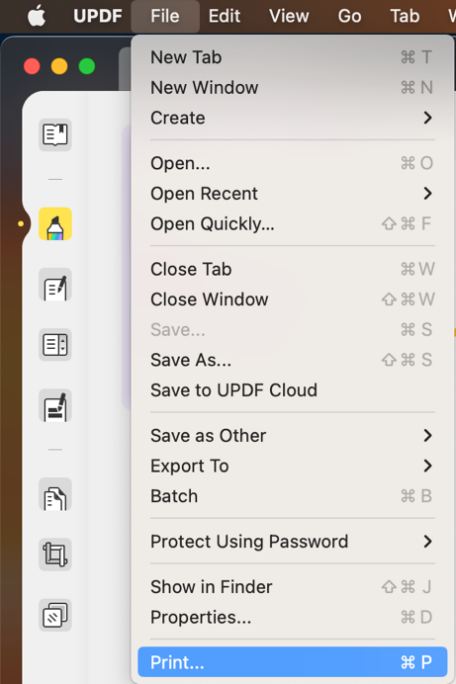Select Save to UPDF Cloud

292,390
